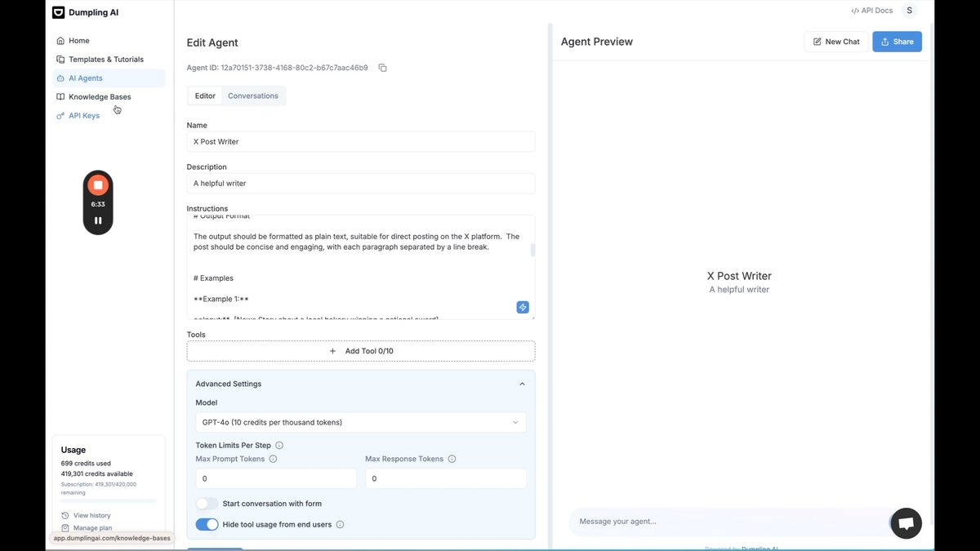Click Token Limits Per Step info icon
Screen dimensions: 980x551
pyautogui.click(x=279, y=446)
